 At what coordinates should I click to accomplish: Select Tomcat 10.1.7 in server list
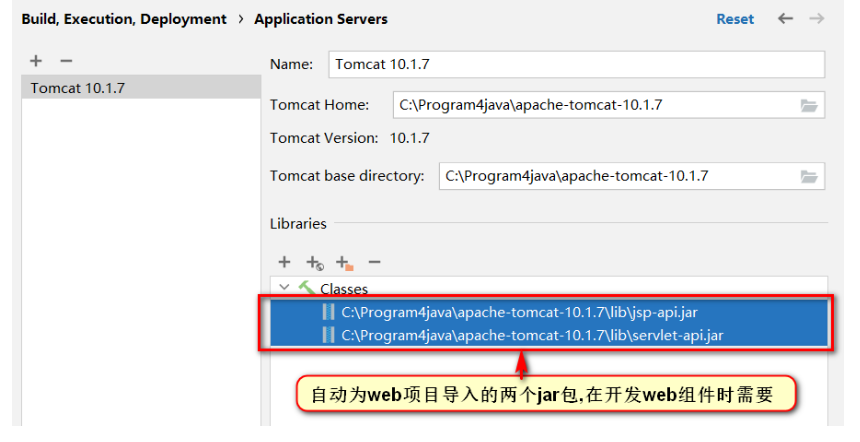[142, 88]
